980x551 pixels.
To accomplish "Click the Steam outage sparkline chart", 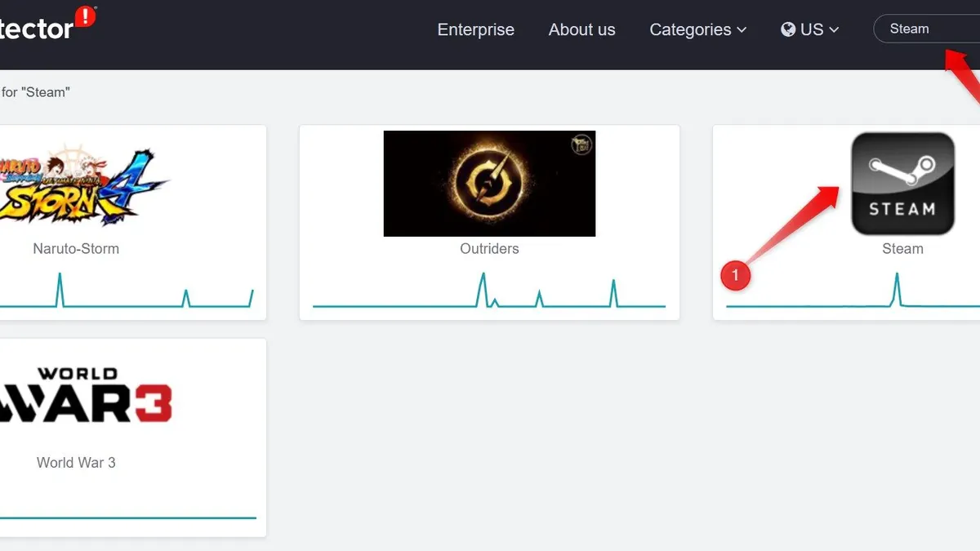I will [x=853, y=294].
